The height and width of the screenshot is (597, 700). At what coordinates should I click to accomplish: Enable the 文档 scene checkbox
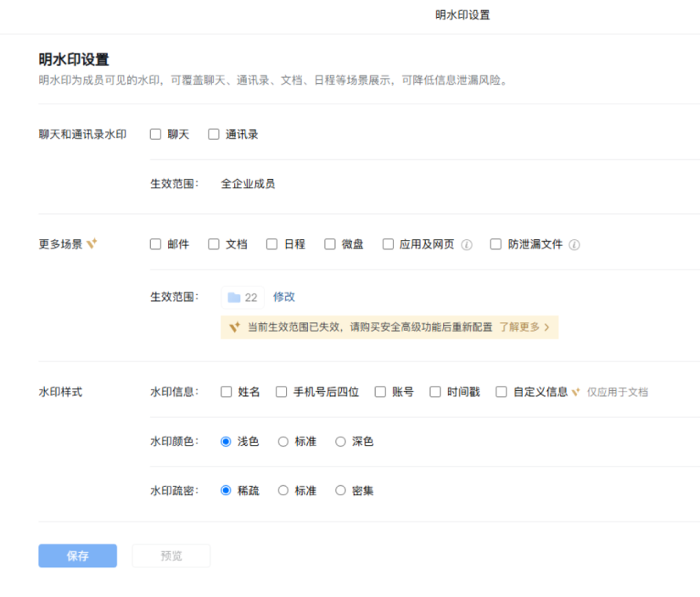[x=214, y=244]
